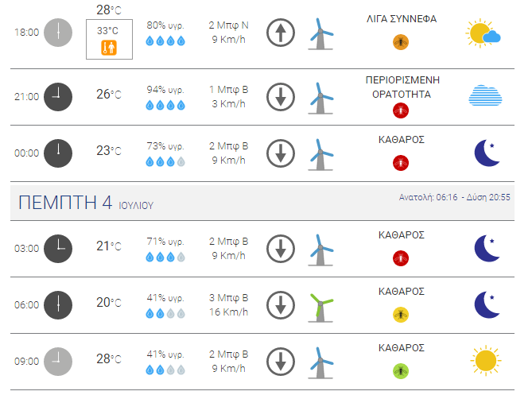Click the ΠΕΡΙΟΡΙΣΜΕΝΗ ΟΡΑΤΟΤΗΤΑ label
The height and width of the screenshot is (395, 532).
(402, 87)
